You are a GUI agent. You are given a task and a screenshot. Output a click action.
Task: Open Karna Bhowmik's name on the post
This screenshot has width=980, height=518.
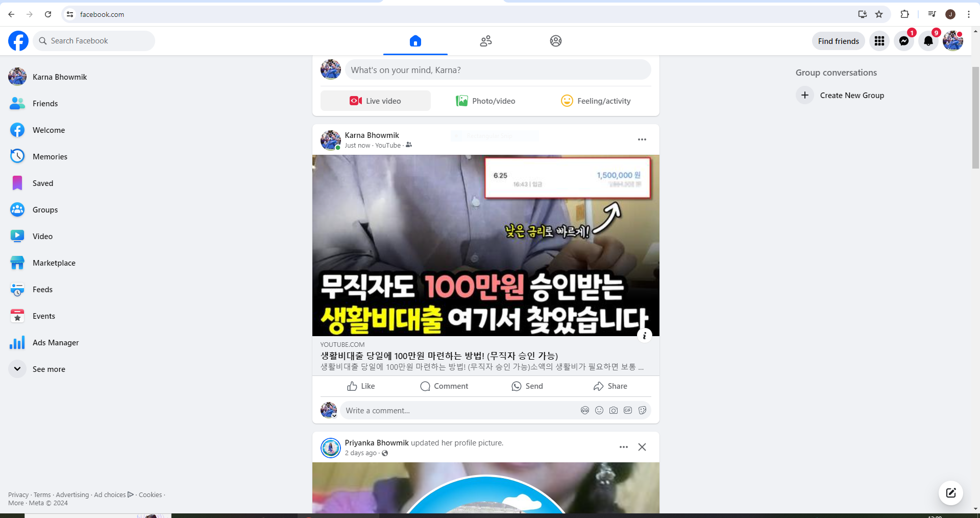pos(372,135)
